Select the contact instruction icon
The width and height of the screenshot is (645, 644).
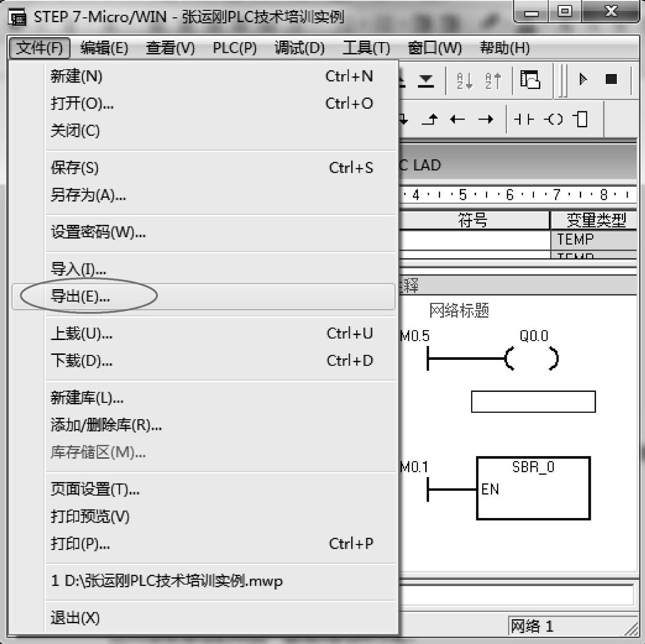coord(524,119)
